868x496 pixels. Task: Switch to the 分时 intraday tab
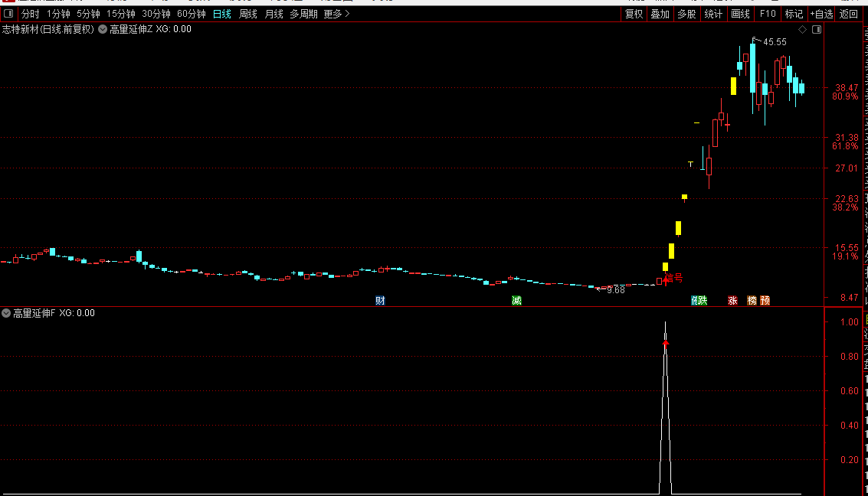point(31,14)
